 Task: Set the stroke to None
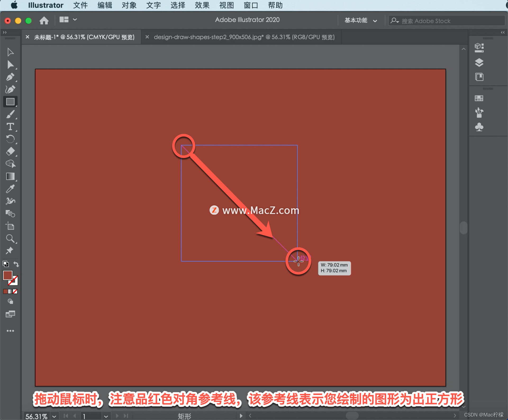coord(15,292)
